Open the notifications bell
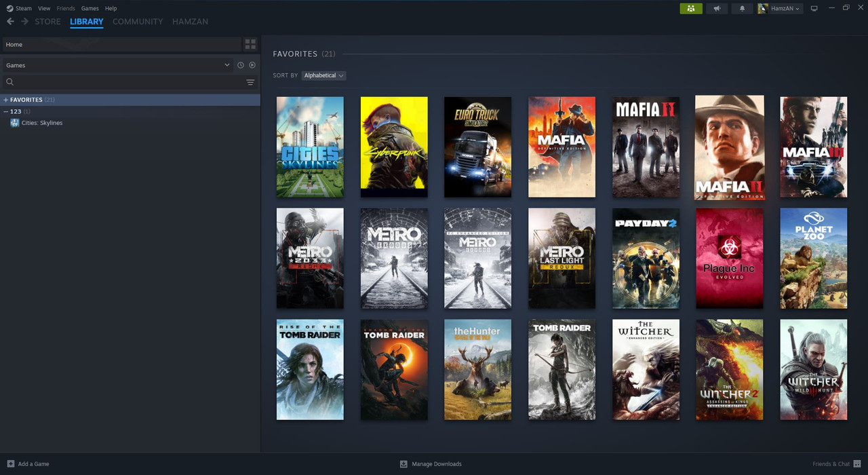The image size is (868, 475). (x=742, y=9)
